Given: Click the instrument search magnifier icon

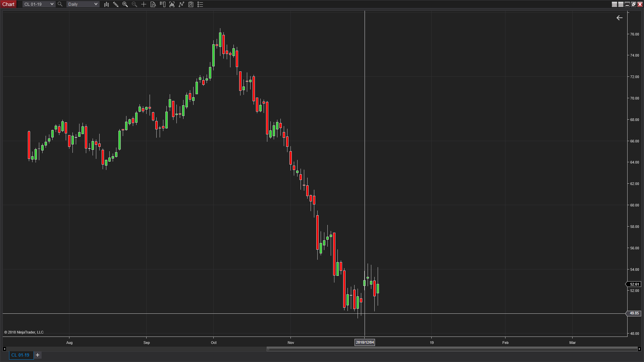Looking at the screenshot, I should pos(60,4).
